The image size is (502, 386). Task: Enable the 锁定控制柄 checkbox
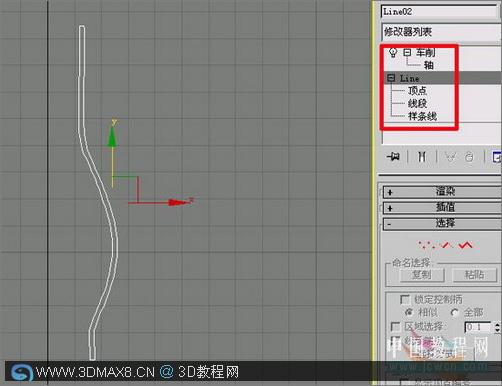[405, 299]
